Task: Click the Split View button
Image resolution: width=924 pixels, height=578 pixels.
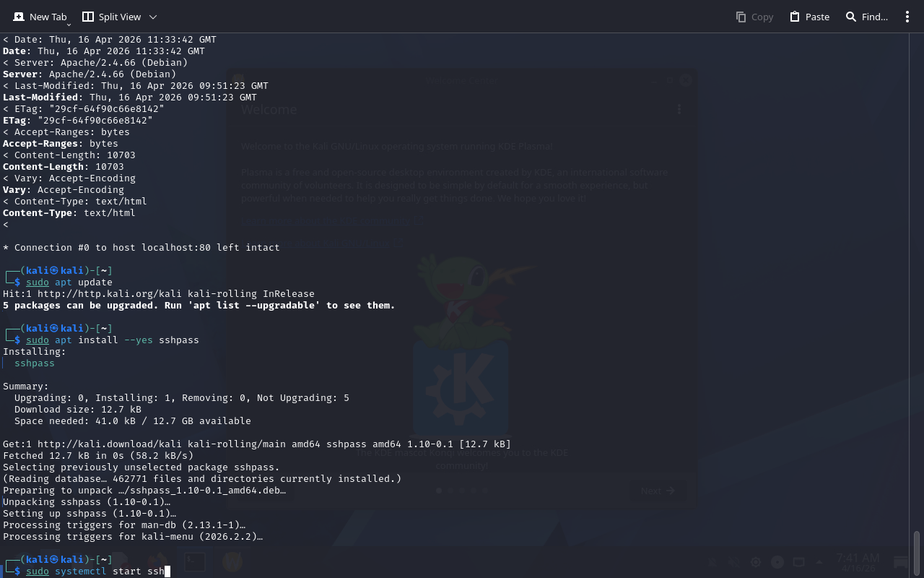Action: coord(111,17)
